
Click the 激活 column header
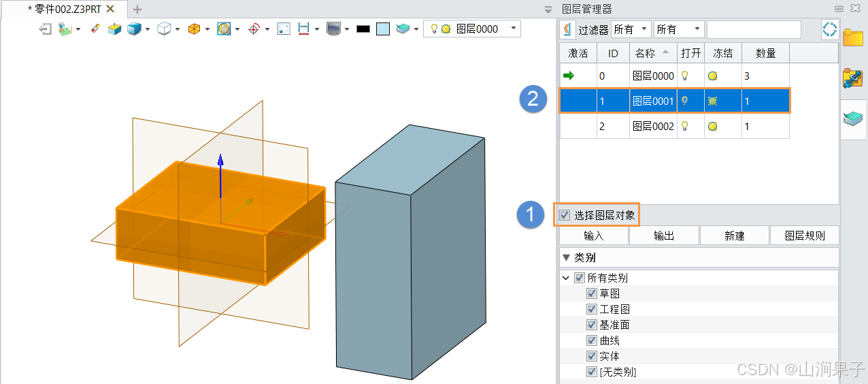click(578, 53)
